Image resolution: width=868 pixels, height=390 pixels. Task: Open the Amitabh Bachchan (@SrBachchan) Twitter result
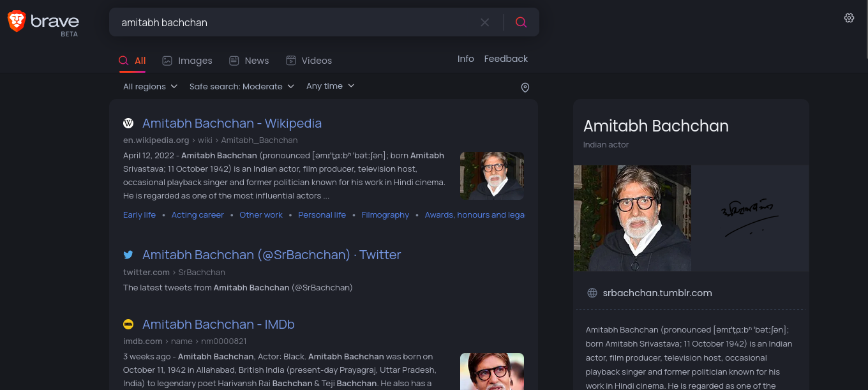(x=271, y=255)
